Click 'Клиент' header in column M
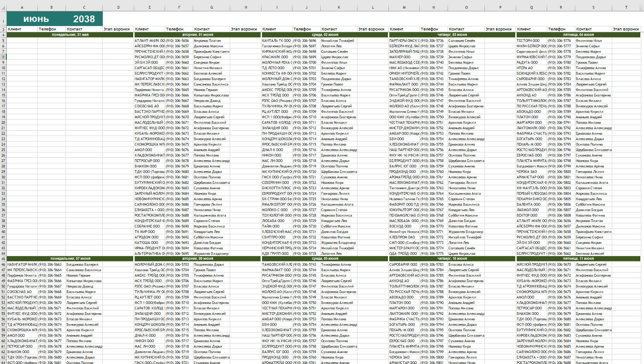Viewport: 644px width, 364px height. point(404,29)
